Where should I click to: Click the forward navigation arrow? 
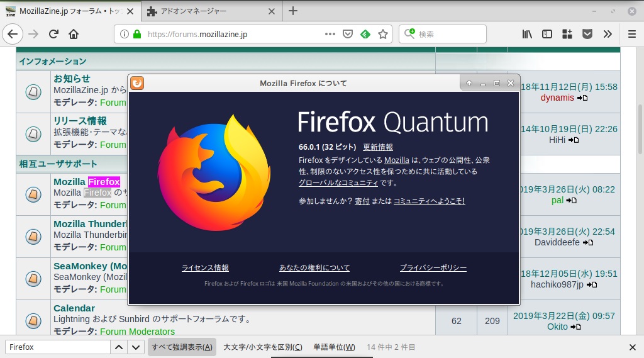[x=33, y=34]
